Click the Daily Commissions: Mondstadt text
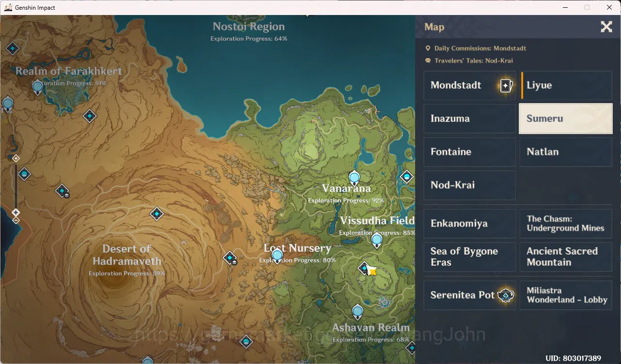Viewport: 621px width, 364px height. pos(480,48)
